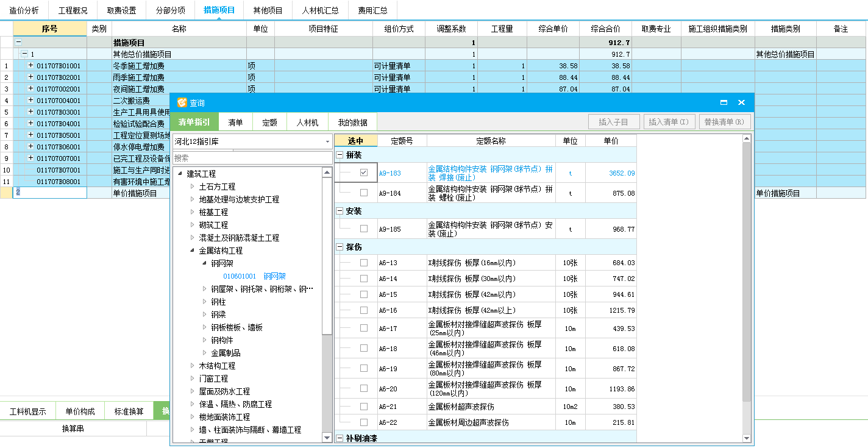Select tree item 010601001 钢网架
The width and height of the screenshot is (868, 448).
pos(254,276)
